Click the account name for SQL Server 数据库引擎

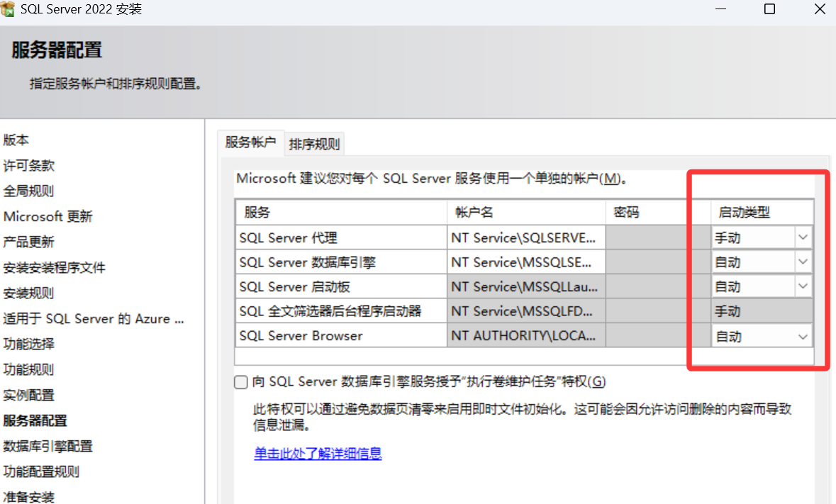[526, 262]
